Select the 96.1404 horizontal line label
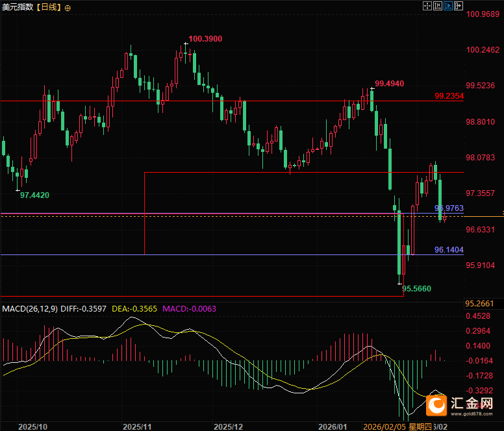This screenshot has width=504, height=431. point(449,249)
